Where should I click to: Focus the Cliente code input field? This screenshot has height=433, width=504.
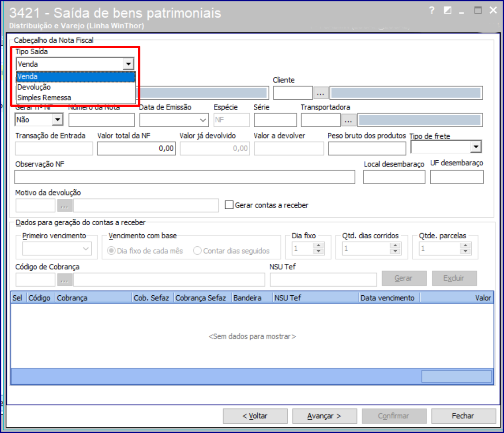293,93
